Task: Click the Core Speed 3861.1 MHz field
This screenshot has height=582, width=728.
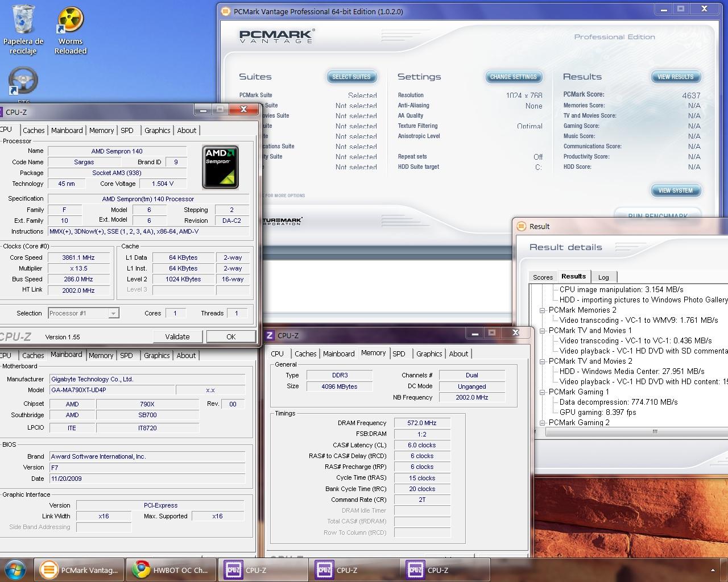Action: pos(78,257)
